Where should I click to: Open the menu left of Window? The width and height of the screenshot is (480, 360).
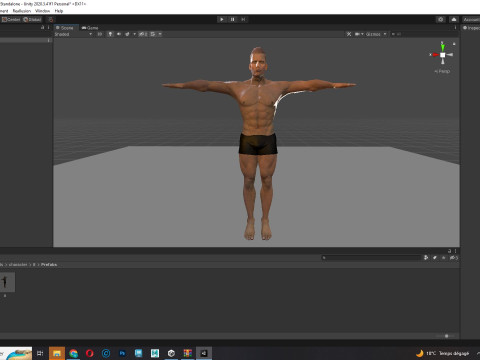[x=22, y=11]
